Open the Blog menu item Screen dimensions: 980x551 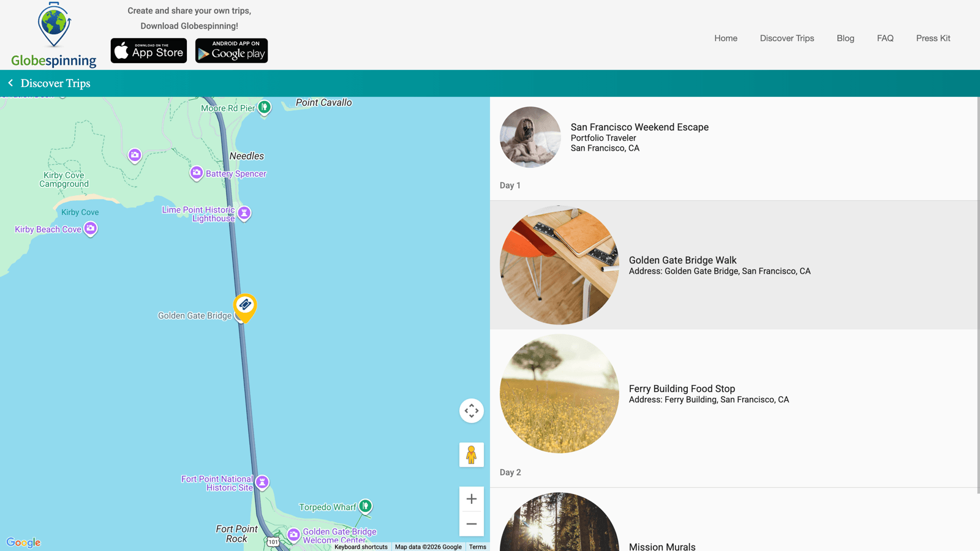(x=845, y=38)
